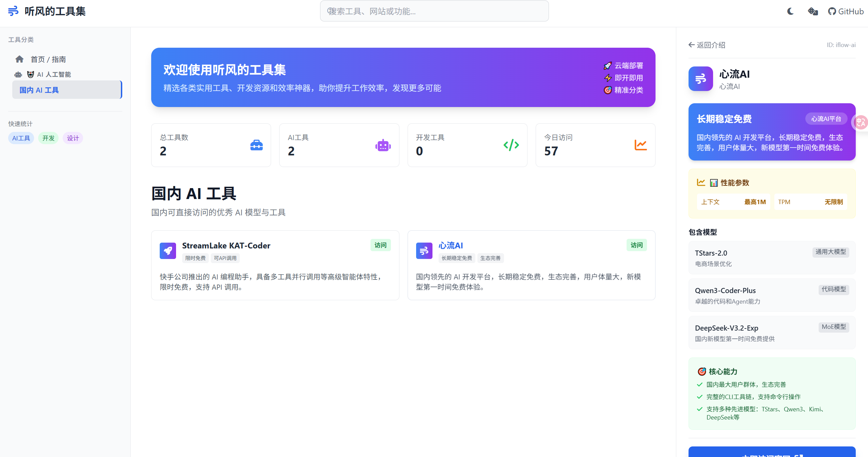Screen dimensions: 868x457
Task: Open 首页 / 指南 home item
Action: tap(48, 59)
